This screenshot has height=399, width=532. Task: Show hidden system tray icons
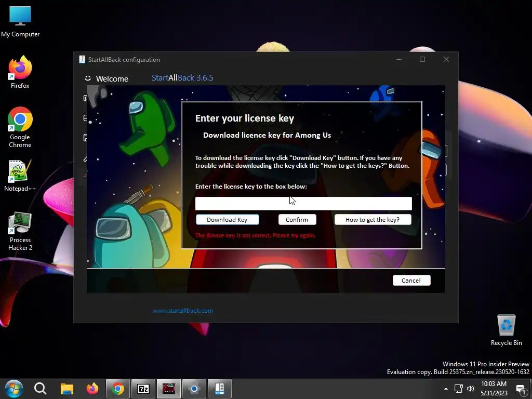pyautogui.click(x=446, y=389)
